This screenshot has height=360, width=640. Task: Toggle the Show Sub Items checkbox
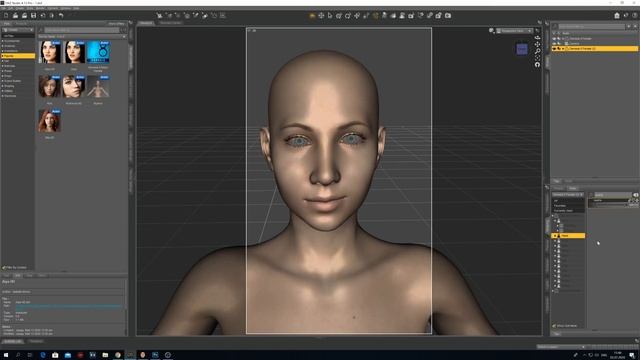click(x=554, y=326)
